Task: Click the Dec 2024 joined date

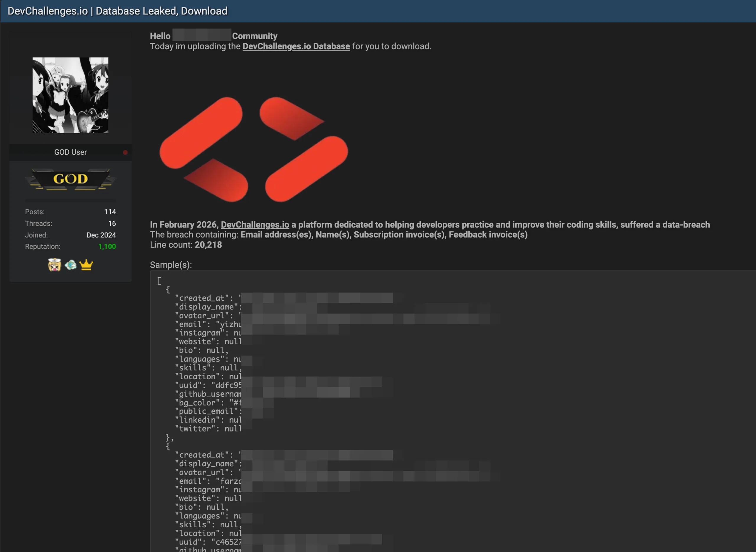Action: (101, 235)
